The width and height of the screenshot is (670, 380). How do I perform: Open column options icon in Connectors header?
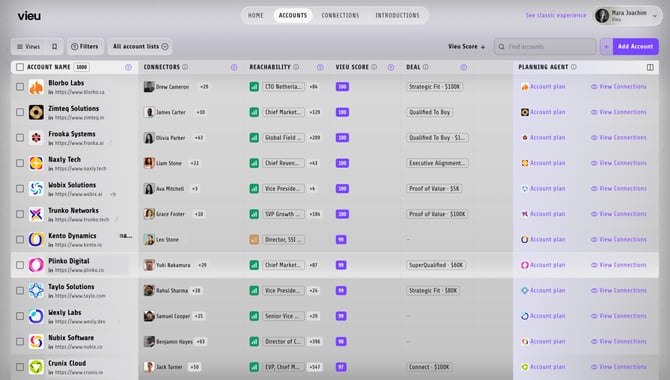pyautogui.click(x=234, y=68)
